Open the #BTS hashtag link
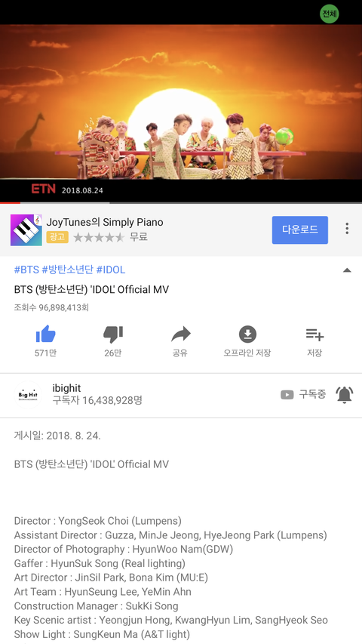362x644 pixels. point(26,270)
